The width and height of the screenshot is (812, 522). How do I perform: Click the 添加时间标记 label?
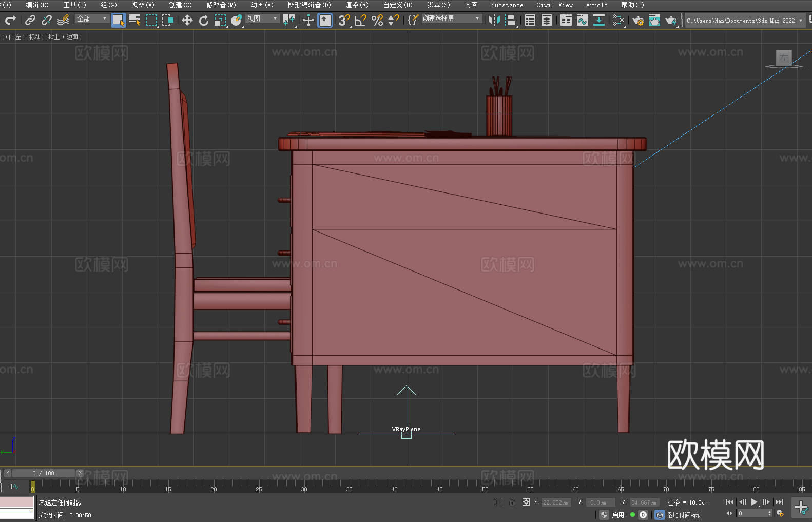tap(684, 515)
